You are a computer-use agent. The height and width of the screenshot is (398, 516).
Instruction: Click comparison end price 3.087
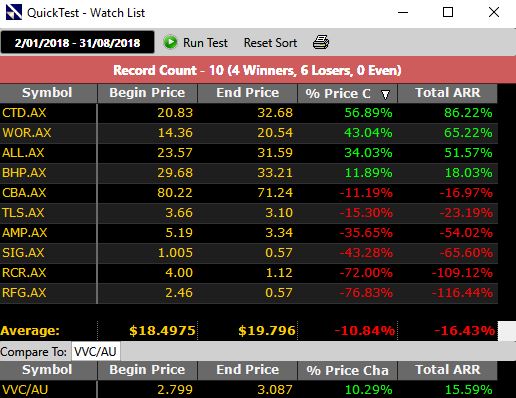(x=275, y=389)
